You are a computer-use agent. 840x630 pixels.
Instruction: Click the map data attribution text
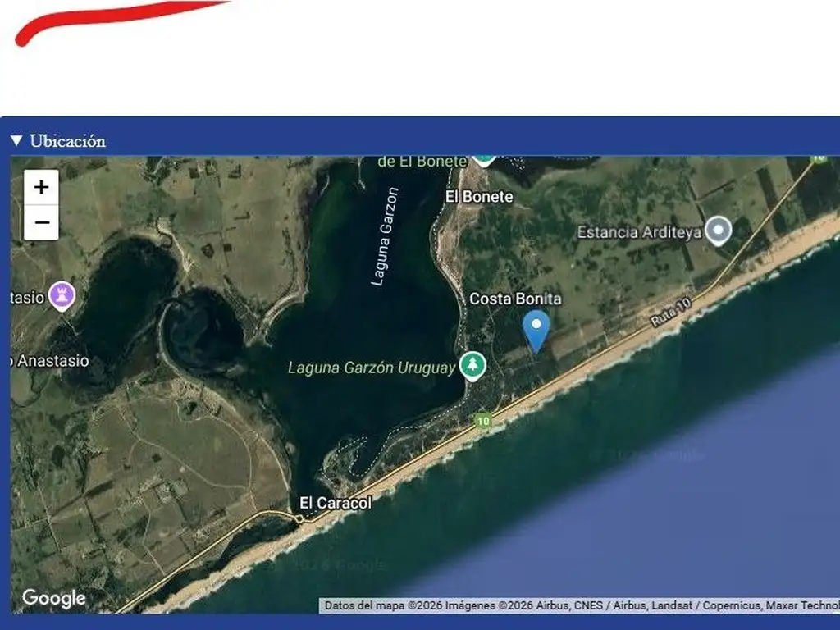(x=579, y=606)
